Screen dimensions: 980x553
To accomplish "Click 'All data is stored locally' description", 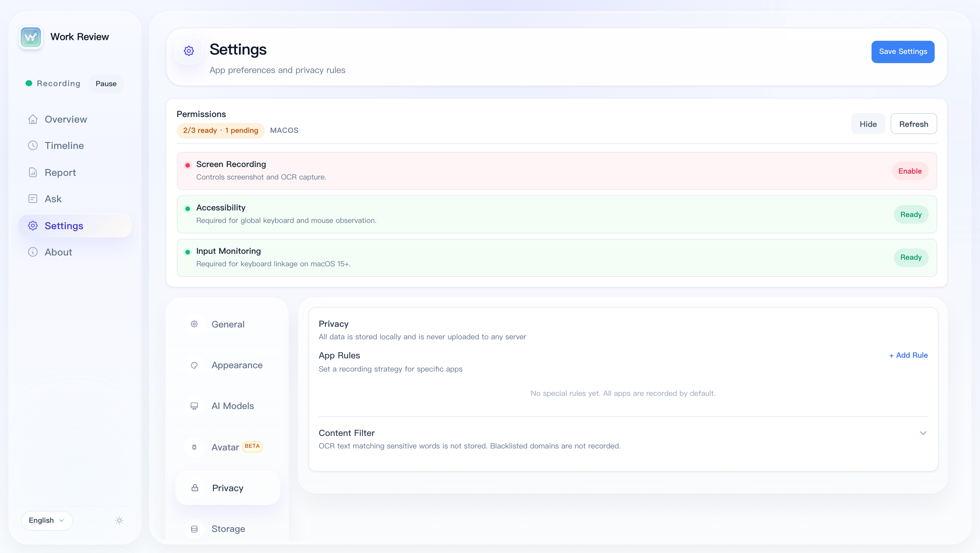I will [x=422, y=337].
